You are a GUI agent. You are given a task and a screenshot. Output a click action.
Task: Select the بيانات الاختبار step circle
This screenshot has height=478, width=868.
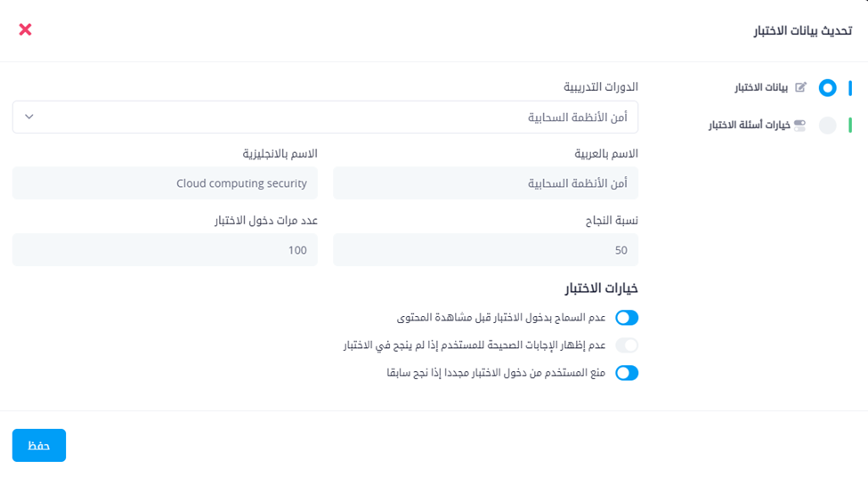pos(827,88)
